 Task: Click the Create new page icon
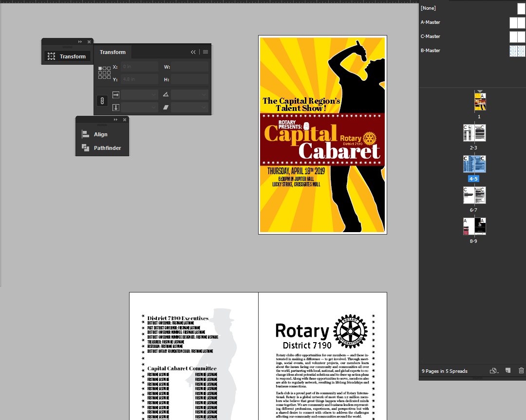pos(507,371)
